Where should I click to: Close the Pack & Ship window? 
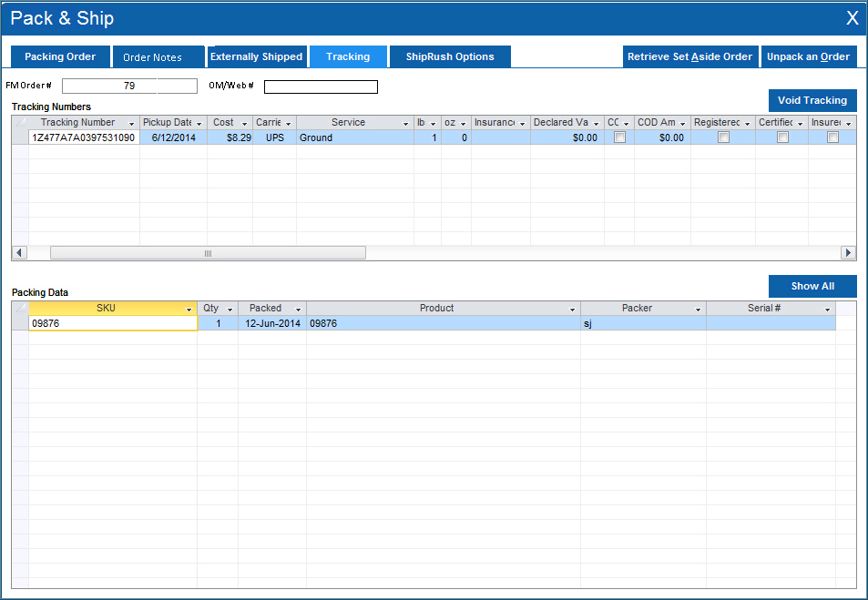pyautogui.click(x=852, y=18)
